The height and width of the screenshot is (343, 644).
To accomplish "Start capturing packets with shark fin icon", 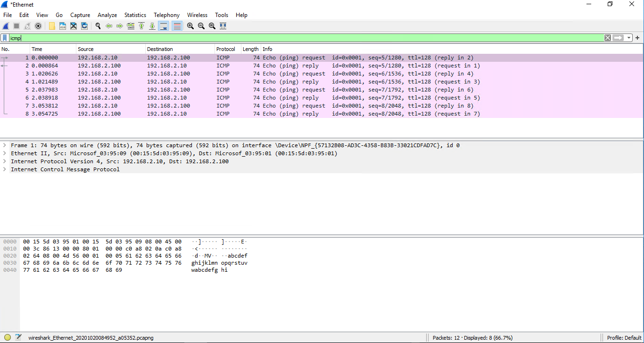I will click(x=6, y=26).
